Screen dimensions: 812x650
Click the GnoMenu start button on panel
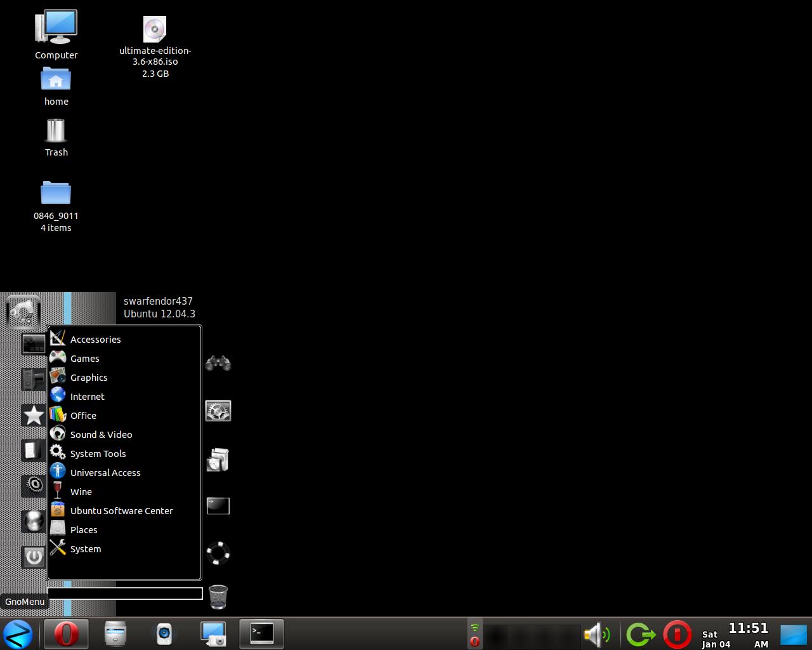(x=18, y=633)
